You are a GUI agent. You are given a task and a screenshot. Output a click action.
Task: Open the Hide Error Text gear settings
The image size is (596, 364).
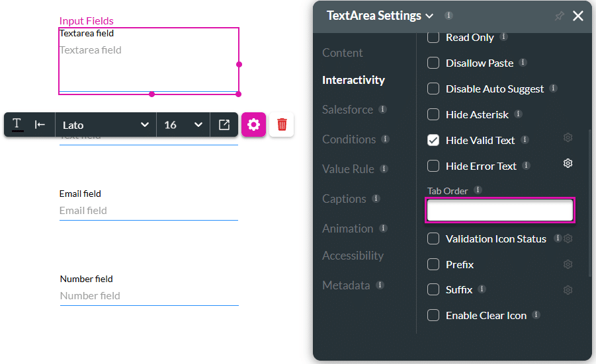[x=568, y=163]
